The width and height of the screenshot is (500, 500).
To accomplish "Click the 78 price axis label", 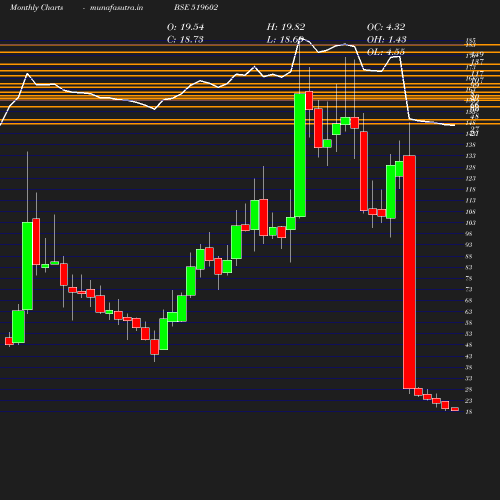I will [x=469, y=278].
